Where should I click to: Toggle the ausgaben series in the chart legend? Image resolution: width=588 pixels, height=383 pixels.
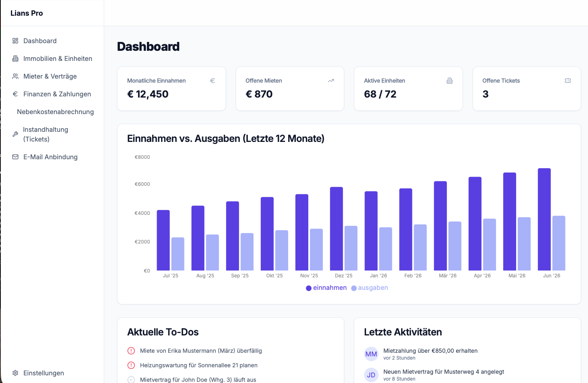369,287
